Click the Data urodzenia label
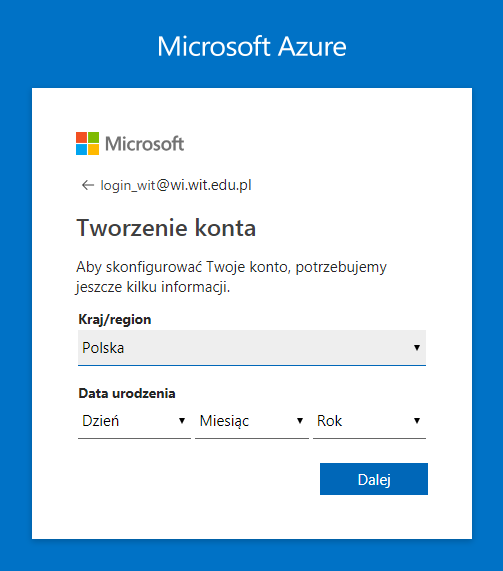Screen dimensions: 503x571 127,393
